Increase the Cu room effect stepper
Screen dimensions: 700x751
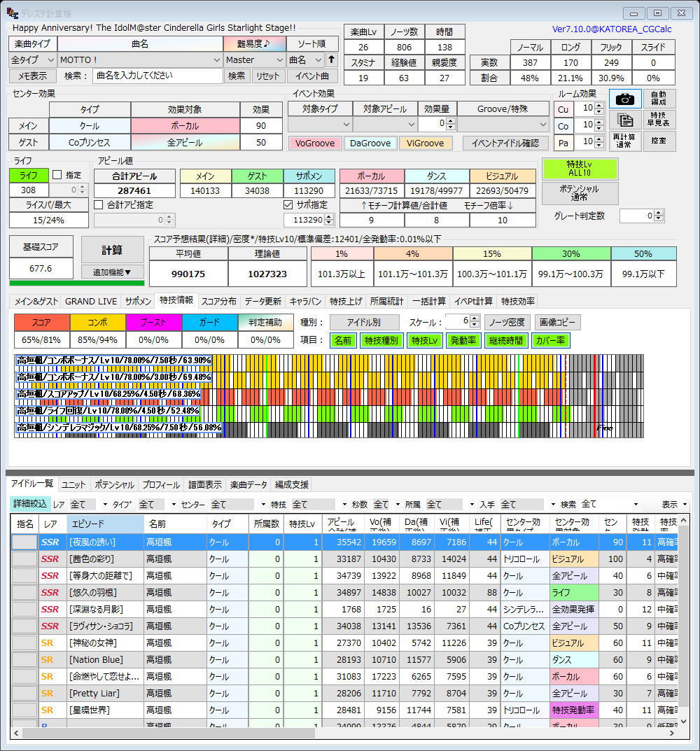click(x=599, y=106)
